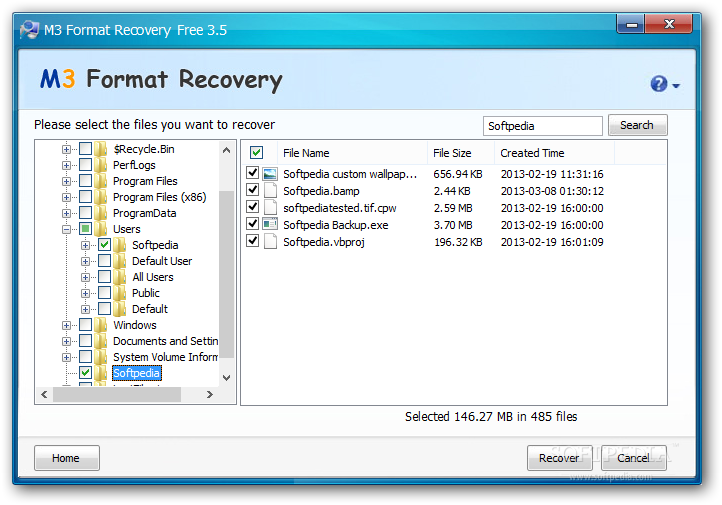Open the blue help question mark icon
This screenshot has height=505, width=722.
[x=658, y=84]
